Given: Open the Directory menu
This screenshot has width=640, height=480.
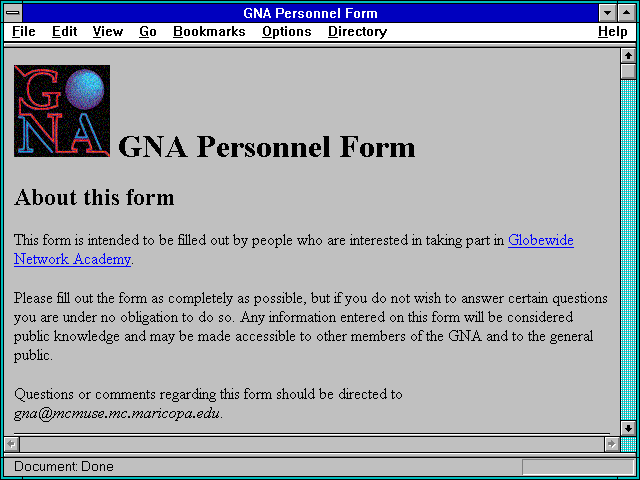Looking at the screenshot, I should [x=358, y=32].
